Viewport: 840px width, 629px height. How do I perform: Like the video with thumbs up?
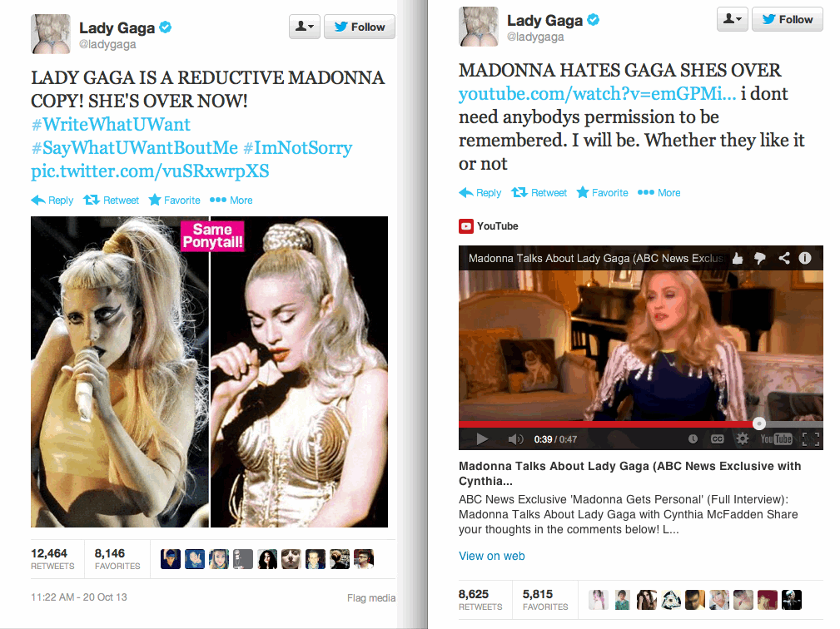pos(738,259)
